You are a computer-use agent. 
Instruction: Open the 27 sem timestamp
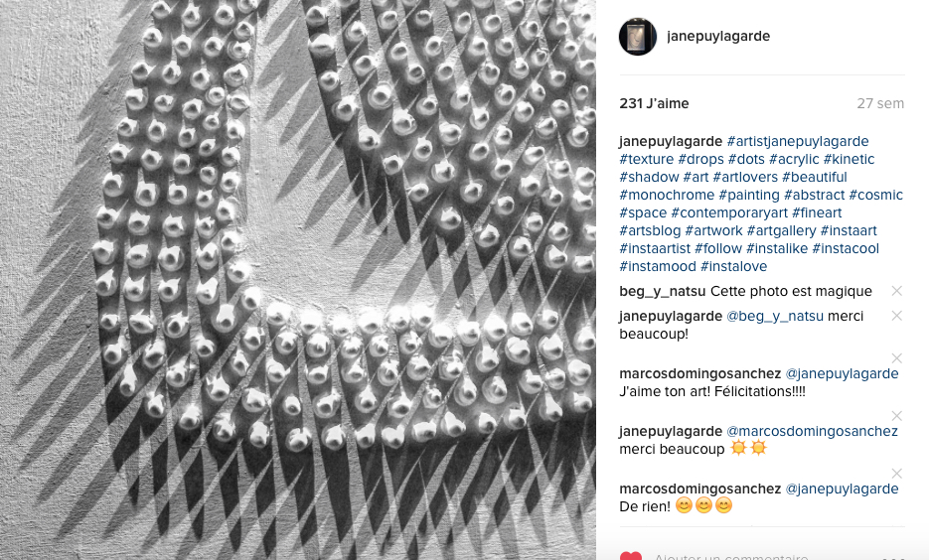pos(880,103)
